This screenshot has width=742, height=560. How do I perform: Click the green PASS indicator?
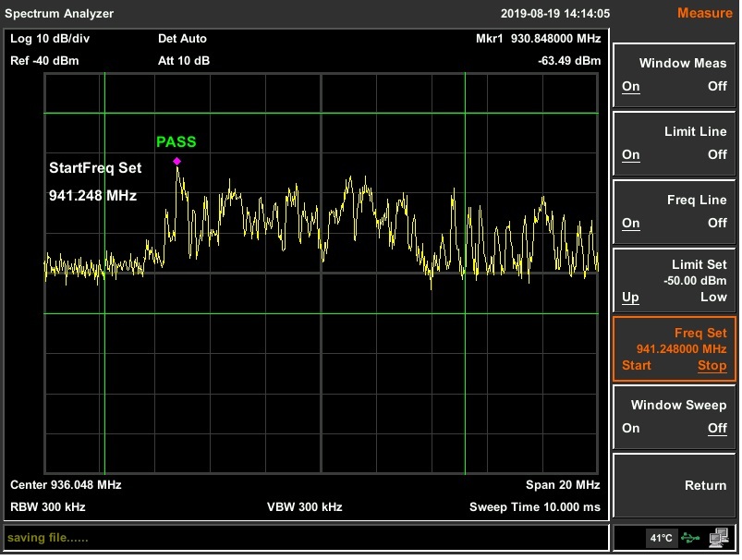point(176,142)
